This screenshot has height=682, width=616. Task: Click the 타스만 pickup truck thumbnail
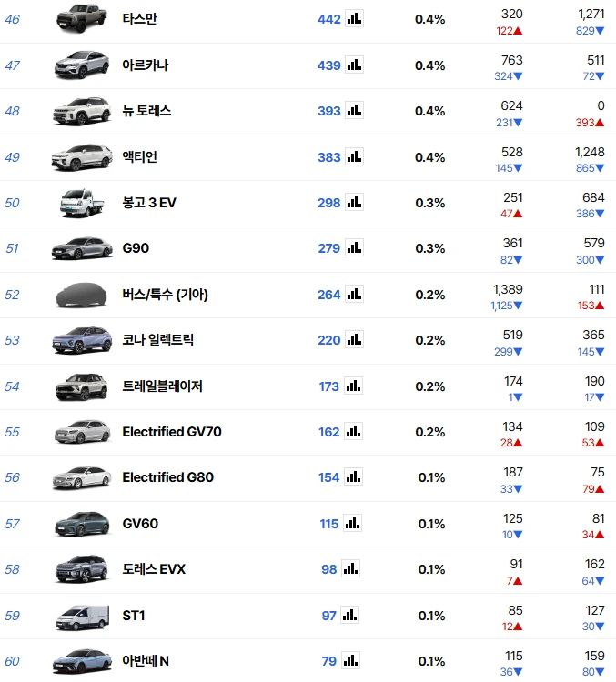click(x=82, y=18)
